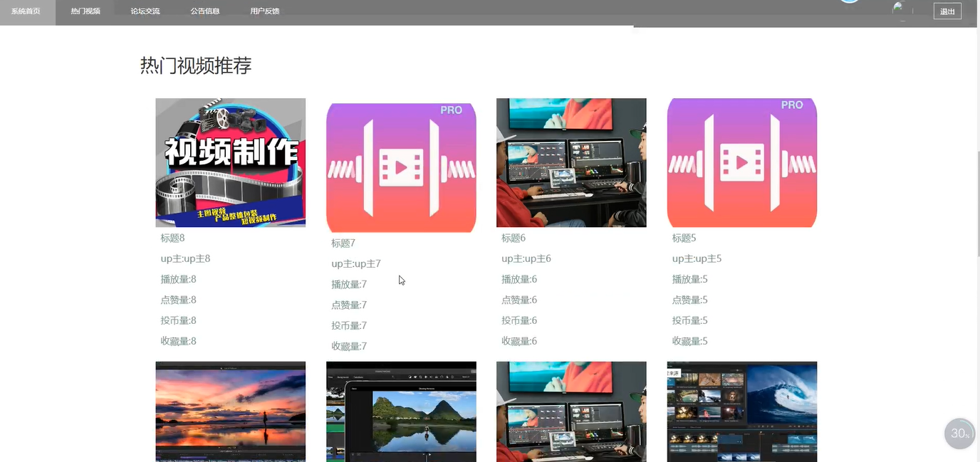Click the 收藏量:8 favorites count
This screenshot has height=462, width=980.
[x=178, y=341]
